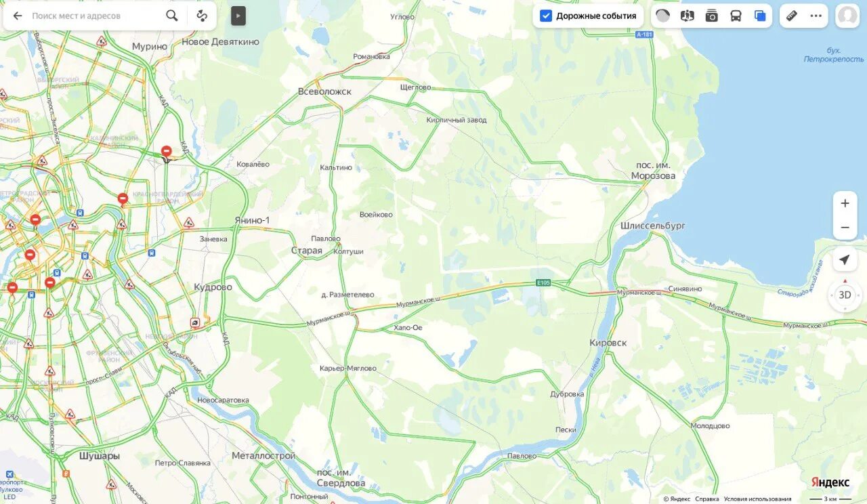
Task: Select the ruler measurement tool
Action: pyautogui.click(x=791, y=16)
